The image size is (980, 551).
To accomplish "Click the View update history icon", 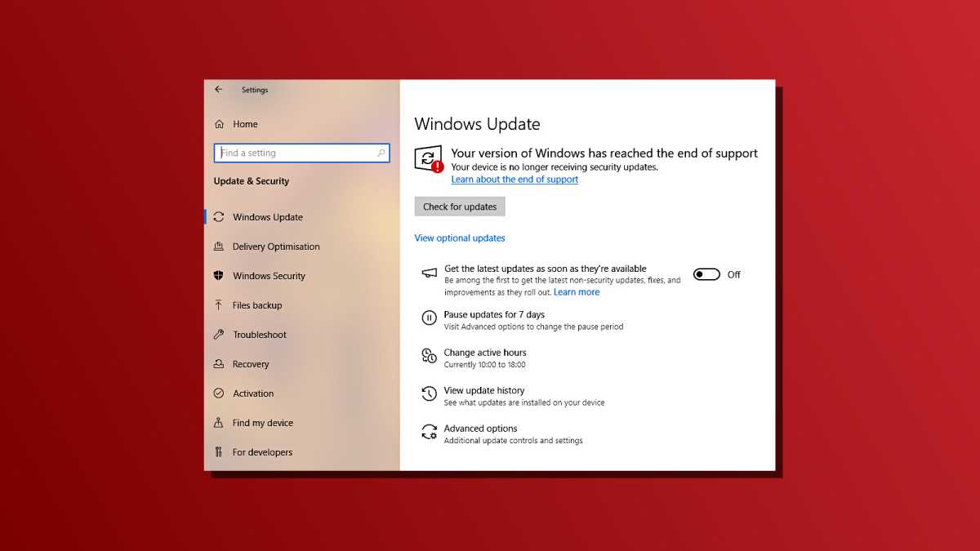I will [429, 394].
